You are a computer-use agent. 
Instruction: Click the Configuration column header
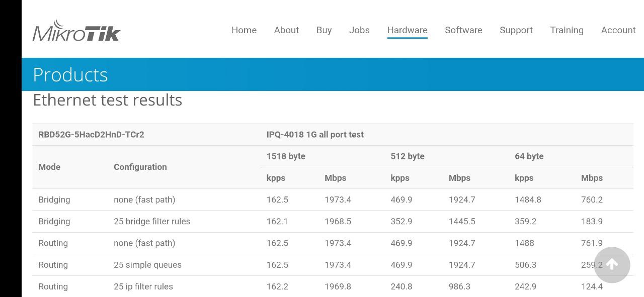(x=140, y=167)
